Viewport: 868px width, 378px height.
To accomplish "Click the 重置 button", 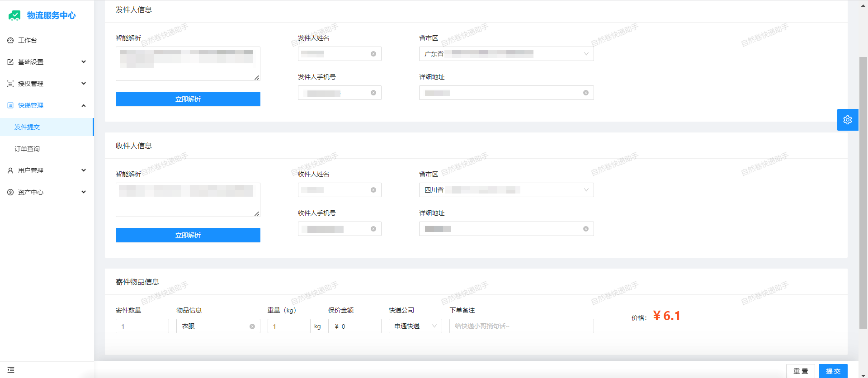I will (x=800, y=371).
